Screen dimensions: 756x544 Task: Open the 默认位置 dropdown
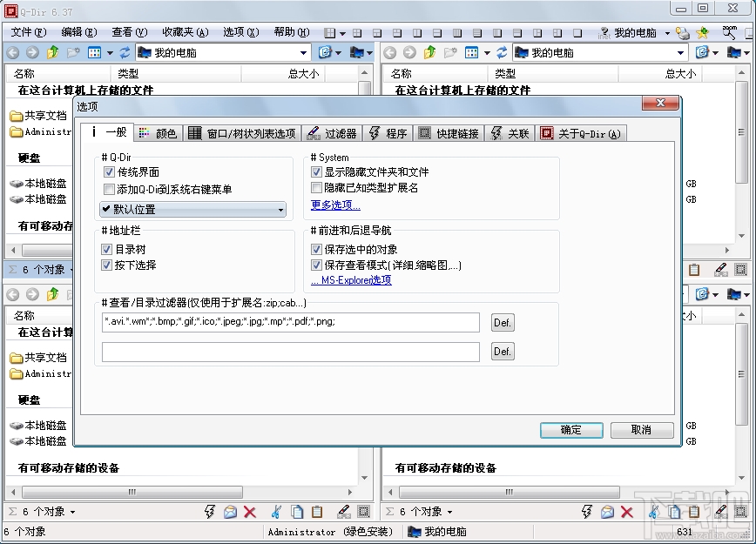click(192, 209)
